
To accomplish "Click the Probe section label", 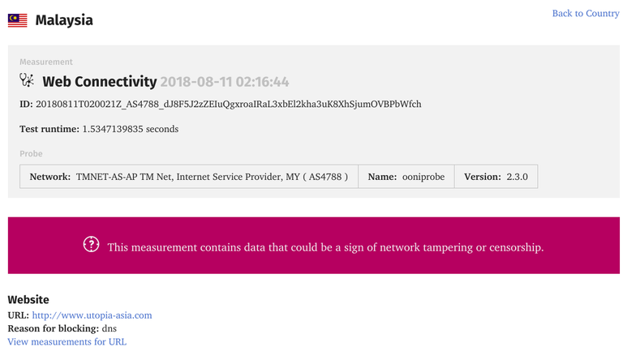I will pos(31,153).
